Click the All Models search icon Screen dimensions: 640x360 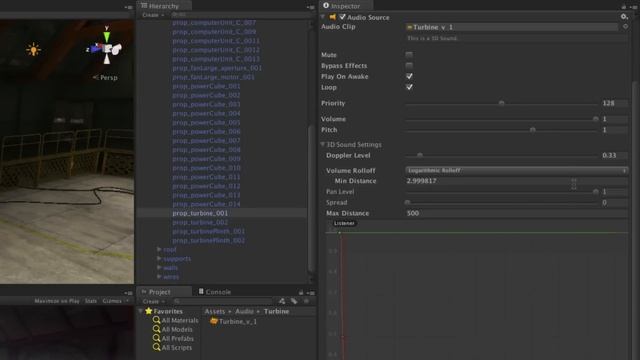pyautogui.click(x=156, y=329)
